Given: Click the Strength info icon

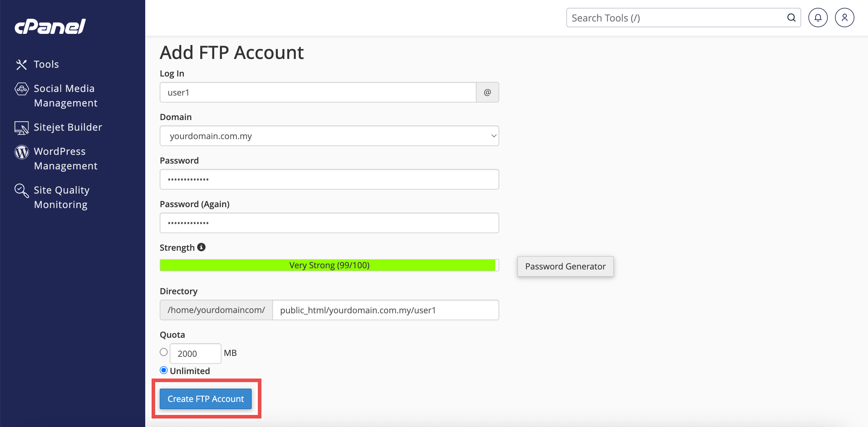Looking at the screenshot, I should [x=201, y=247].
